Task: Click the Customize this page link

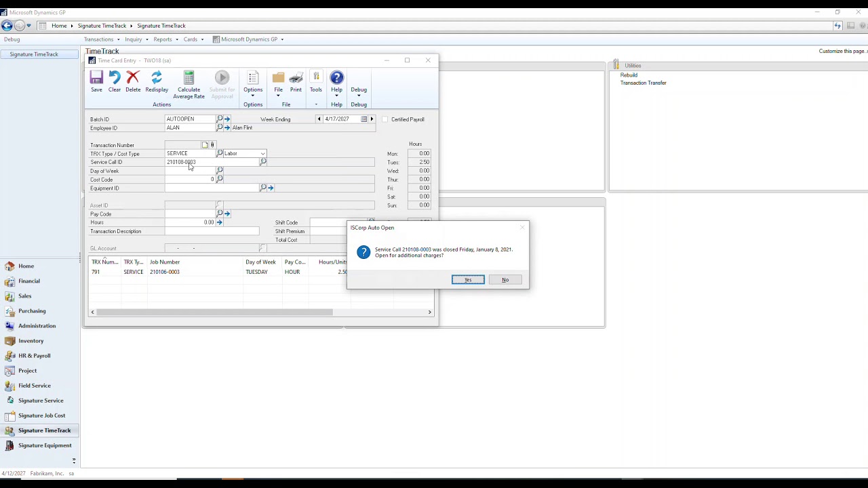Action: (x=842, y=52)
